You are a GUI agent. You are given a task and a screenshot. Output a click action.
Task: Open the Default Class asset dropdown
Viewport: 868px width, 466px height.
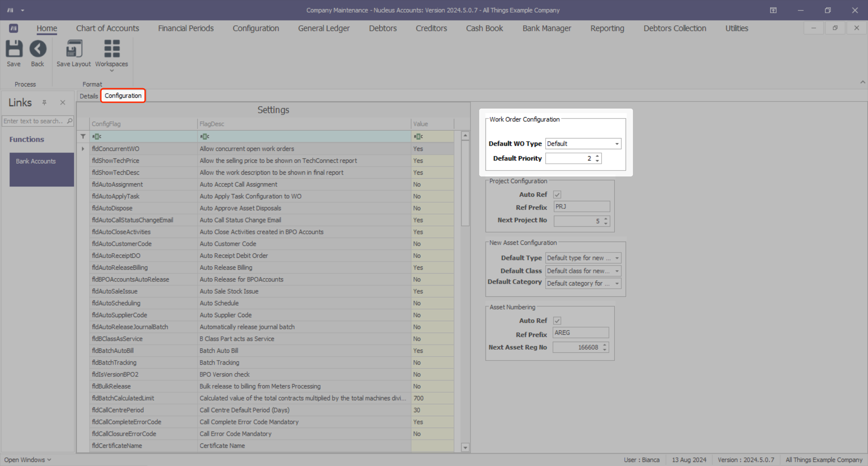pos(617,271)
